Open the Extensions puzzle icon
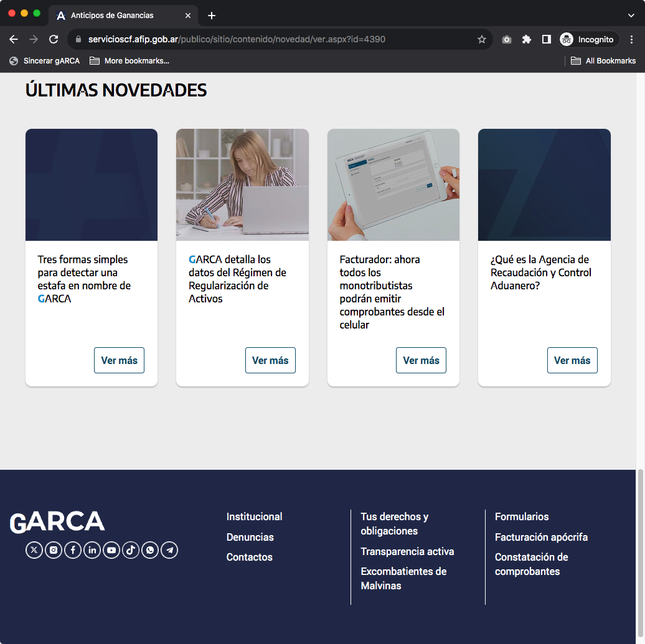The image size is (645, 644). pyautogui.click(x=527, y=39)
